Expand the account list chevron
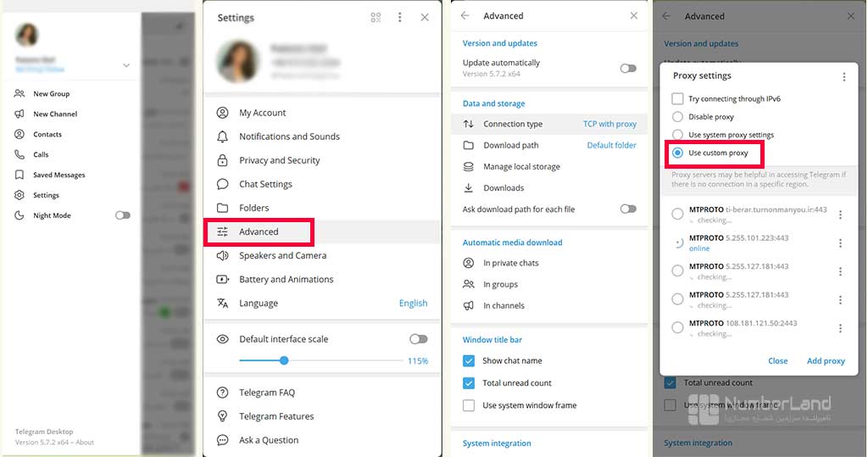This screenshot has height=457, width=868. 126,65
